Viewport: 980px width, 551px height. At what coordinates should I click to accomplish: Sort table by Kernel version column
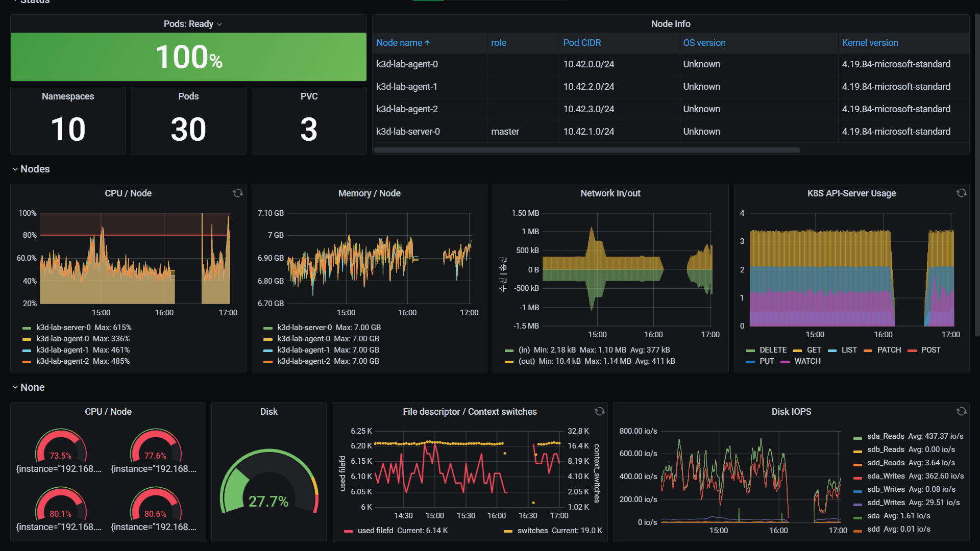870,43
